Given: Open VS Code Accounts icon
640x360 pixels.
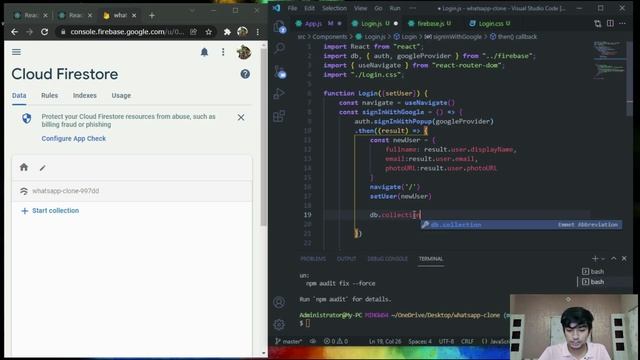Looking at the screenshot, I should (x=279, y=302).
